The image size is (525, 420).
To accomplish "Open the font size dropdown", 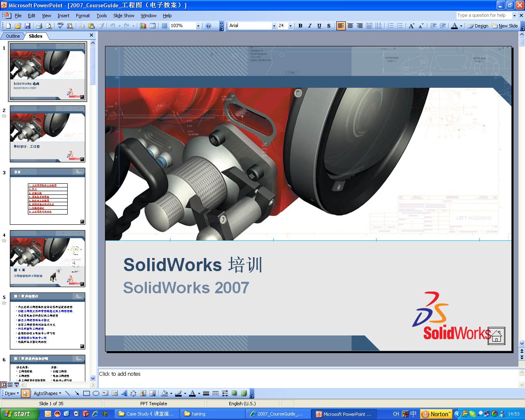I will (290, 26).
